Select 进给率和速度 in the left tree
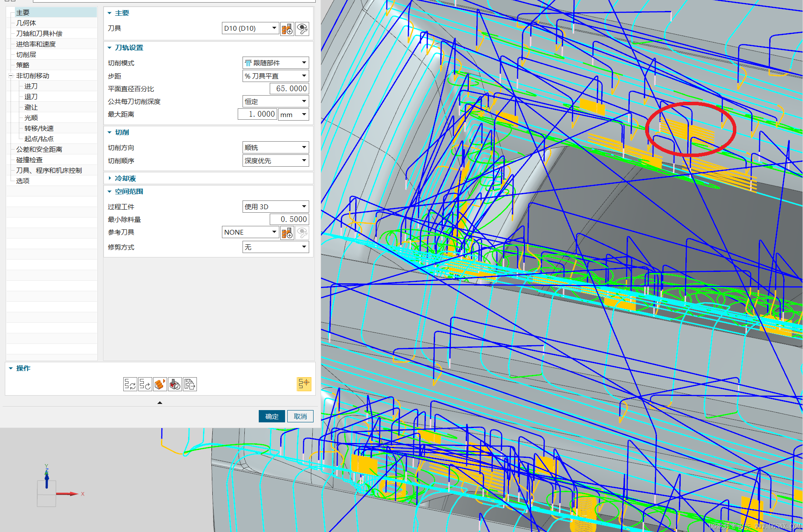The height and width of the screenshot is (532, 803). [x=36, y=44]
